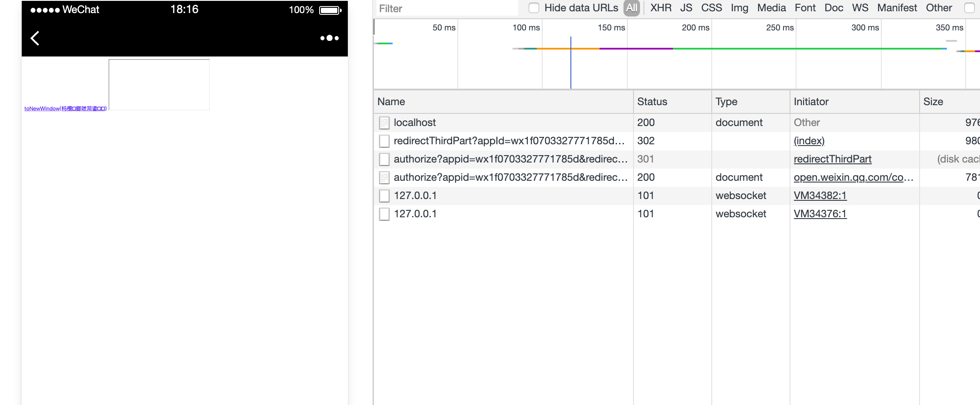980x405 pixels.
Task: Sort requests by the Initiator column header
Action: pos(855,102)
